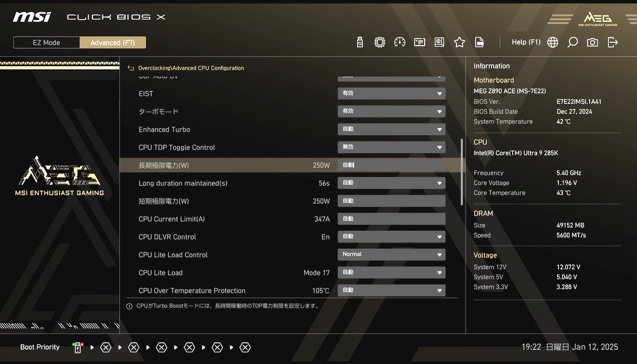Image resolution: width=637 pixels, height=364 pixels.
Task: Click Boot Priority label
Action: [x=40, y=347]
